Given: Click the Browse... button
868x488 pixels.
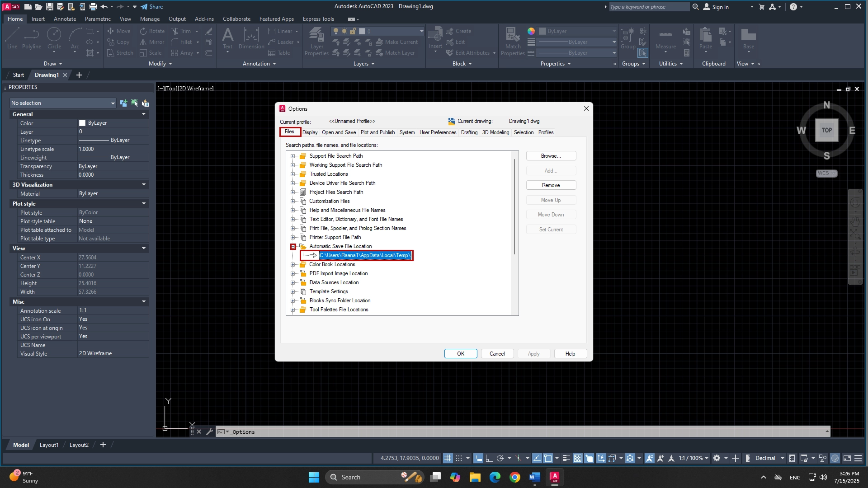Looking at the screenshot, I should coord(551,156).
